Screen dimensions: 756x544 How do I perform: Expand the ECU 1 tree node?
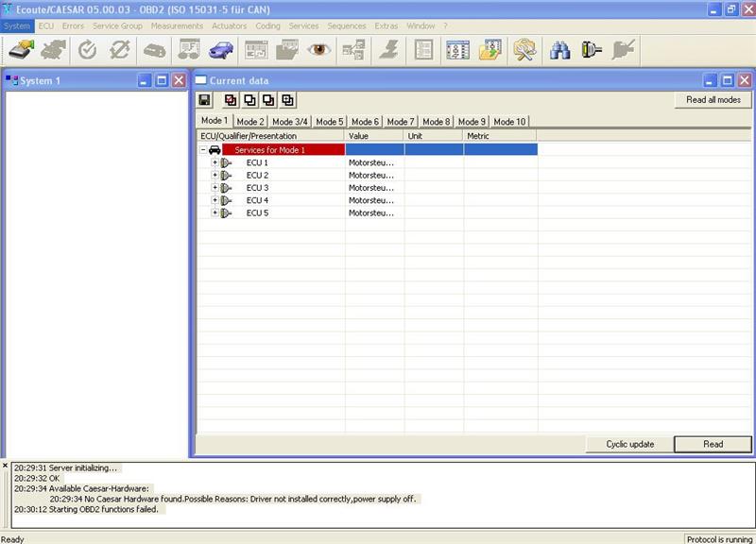215,162
